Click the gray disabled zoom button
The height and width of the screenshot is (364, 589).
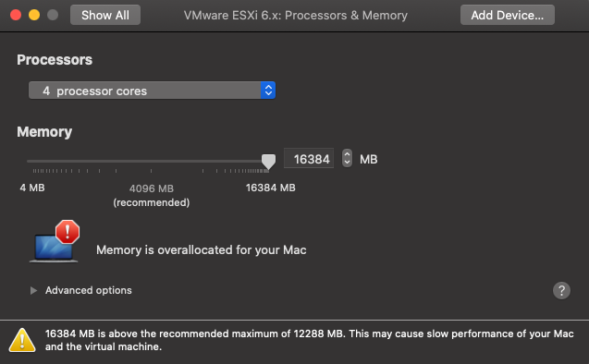pyautogui.click(x=53, y=15)
